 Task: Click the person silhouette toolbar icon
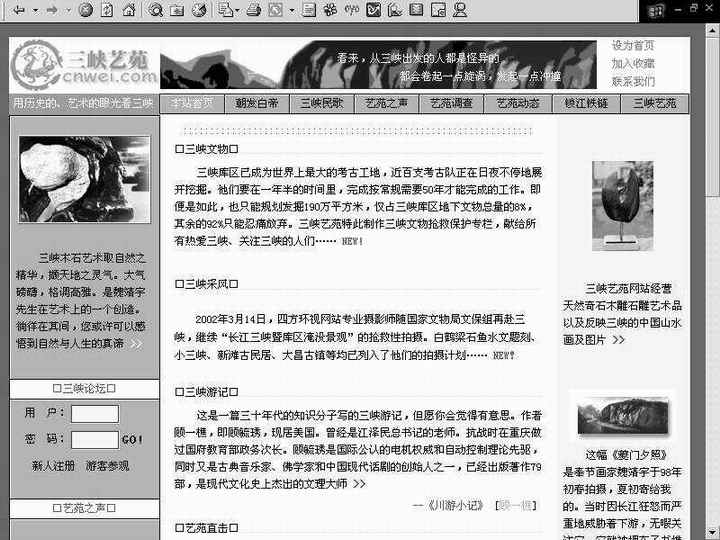(x=460, y=10)
